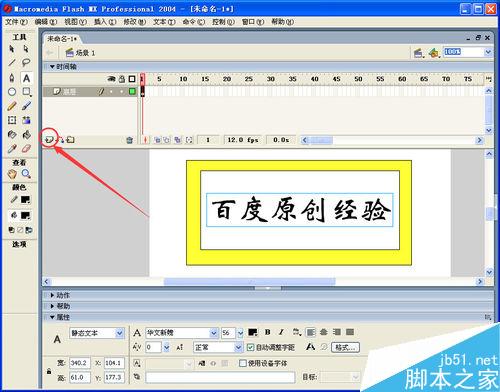This screenshot has width=500, height=392.
Task: Select the Subselection tool
Action: coord(26,49)
